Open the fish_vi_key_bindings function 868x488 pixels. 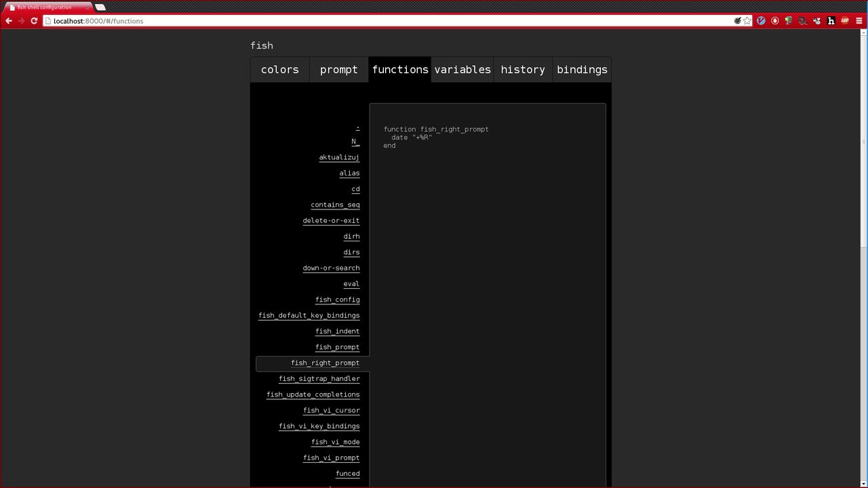tap(319, 426)
